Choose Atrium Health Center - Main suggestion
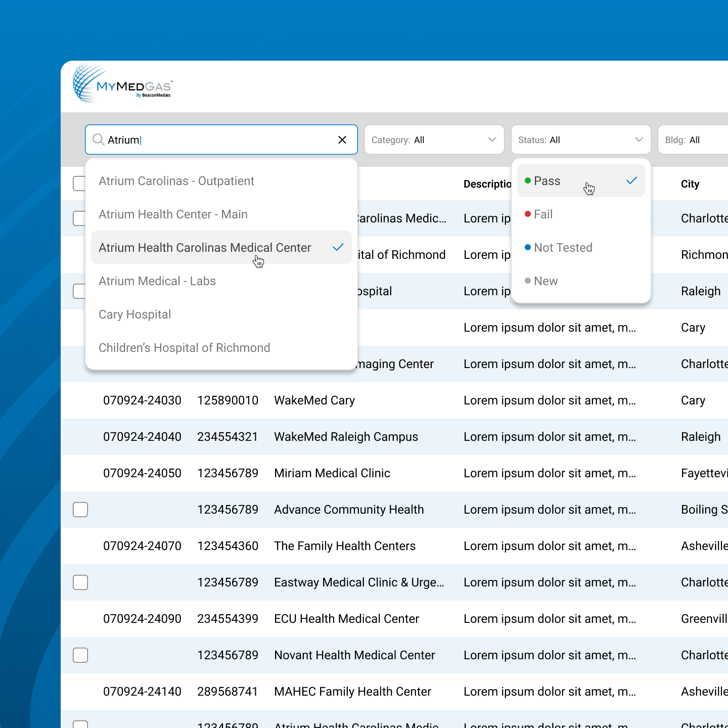This screenshot has width=728, height=728. (221, 214)
